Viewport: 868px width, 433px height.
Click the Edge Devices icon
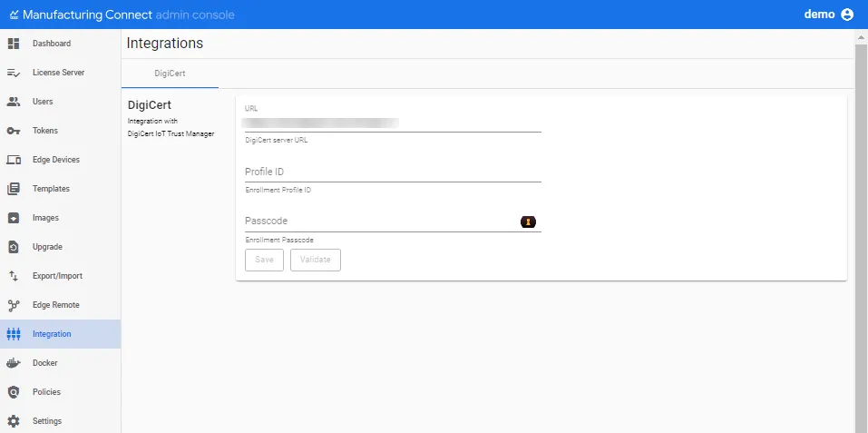click(14, 160)
